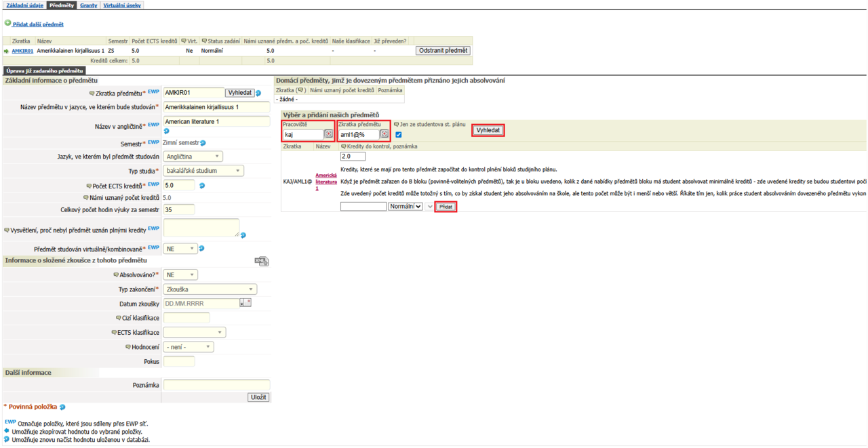This screenshot has width=868, height=448.
Task: Click the Poznámka input field
Action: (x=216, y=385)
